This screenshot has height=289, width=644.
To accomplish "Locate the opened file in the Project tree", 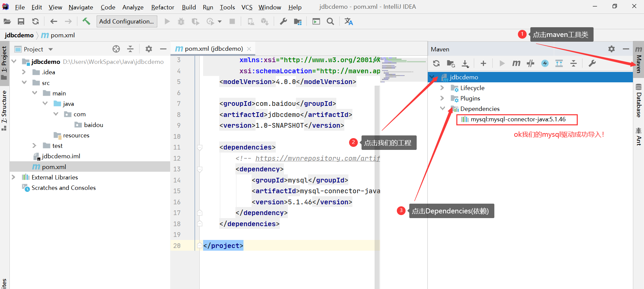I will tap(116, 49).
